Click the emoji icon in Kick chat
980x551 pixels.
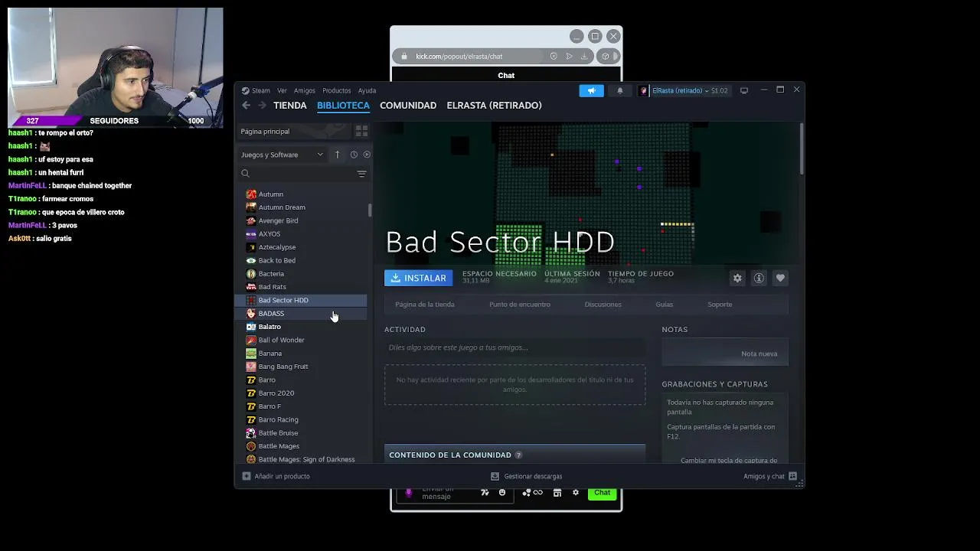point(502,493)
